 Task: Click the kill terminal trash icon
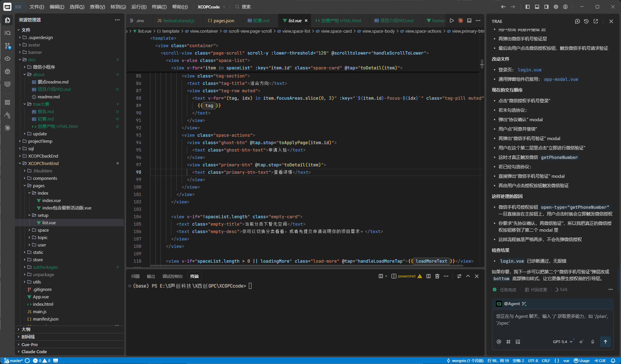coord(437,276)
